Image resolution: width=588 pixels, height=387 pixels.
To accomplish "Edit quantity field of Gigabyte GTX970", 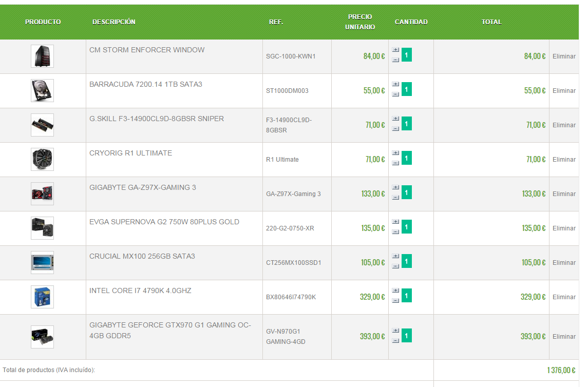I will coord(407,336).
